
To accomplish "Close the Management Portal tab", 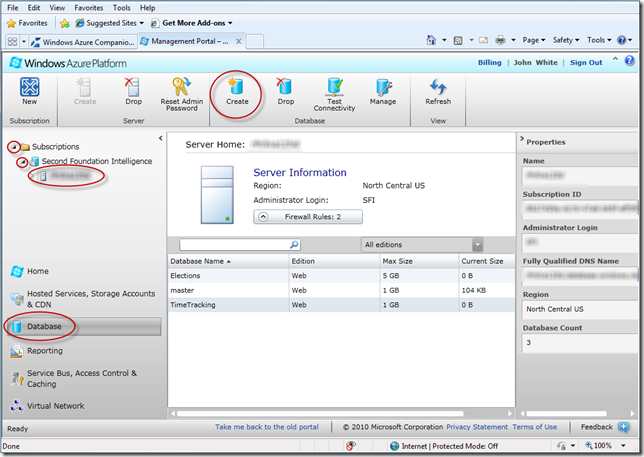I will 239,41.
